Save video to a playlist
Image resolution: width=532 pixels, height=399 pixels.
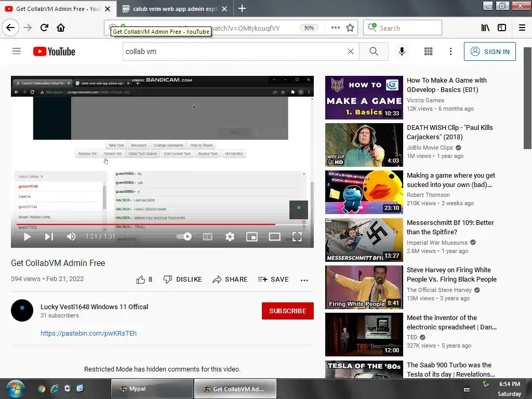[273, 280]
